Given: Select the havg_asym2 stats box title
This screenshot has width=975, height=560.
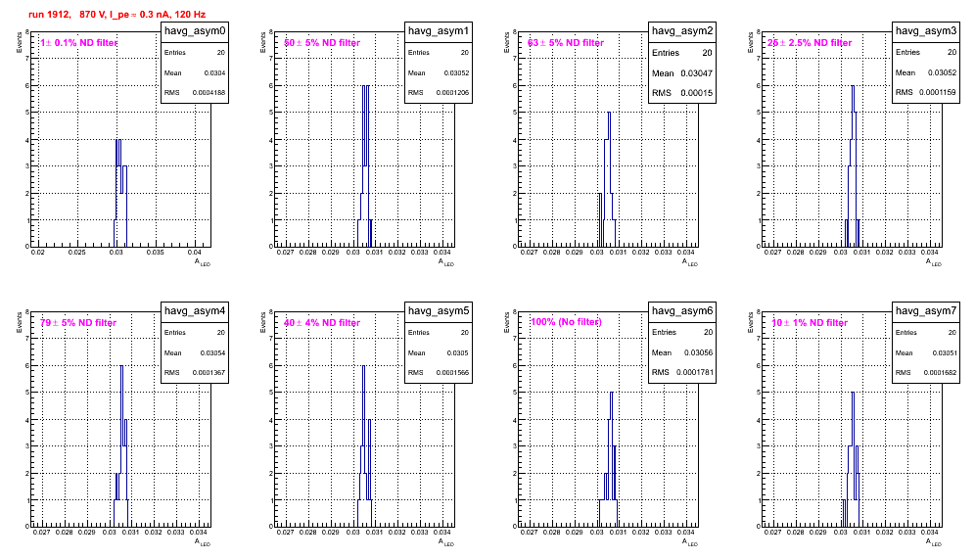Looking at the screenshot, I should coord(682,31).
